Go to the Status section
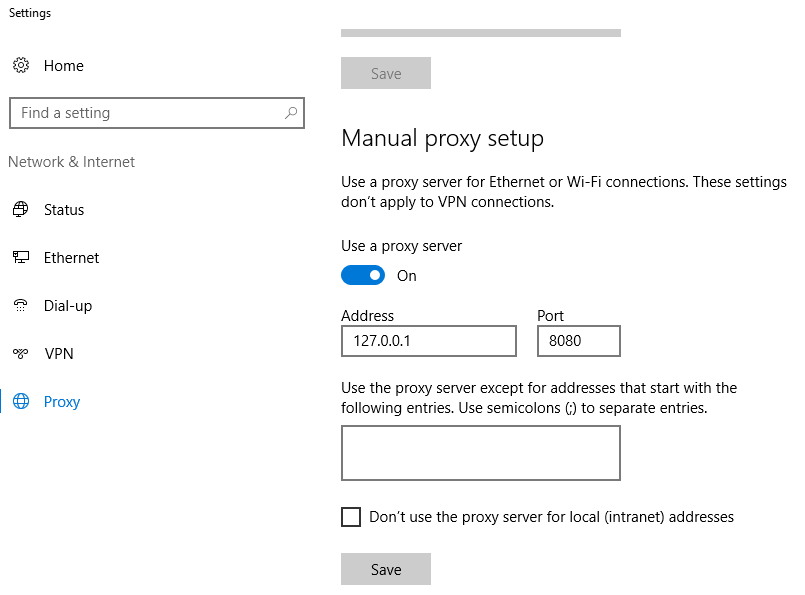 pos(64,209)
